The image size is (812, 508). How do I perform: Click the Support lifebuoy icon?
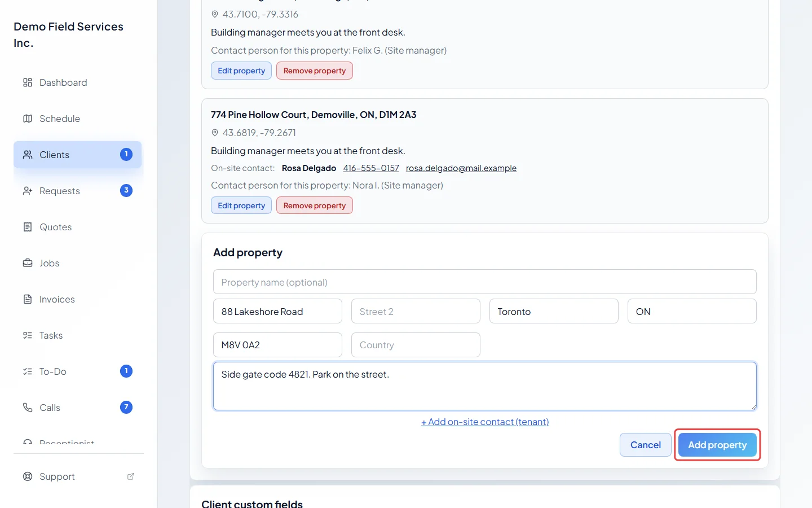click(x=28, y=476)
